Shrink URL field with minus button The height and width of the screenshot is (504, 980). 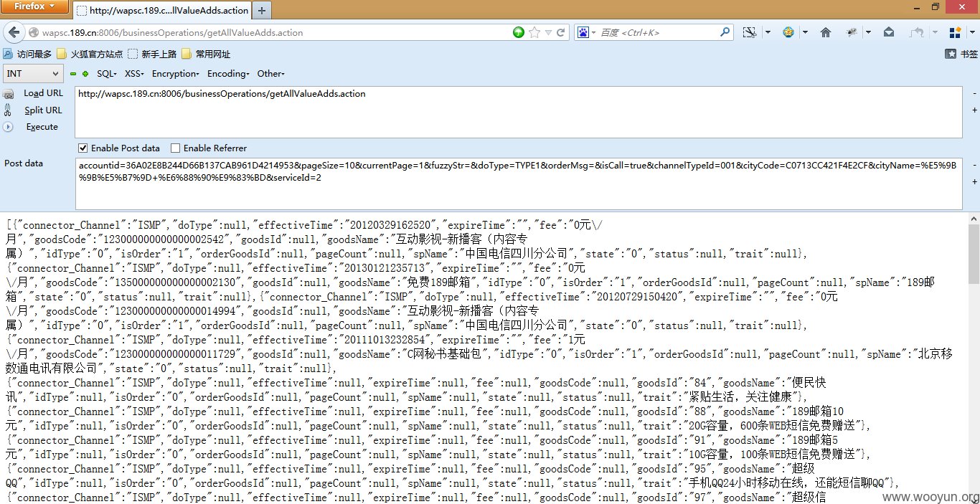974,93
